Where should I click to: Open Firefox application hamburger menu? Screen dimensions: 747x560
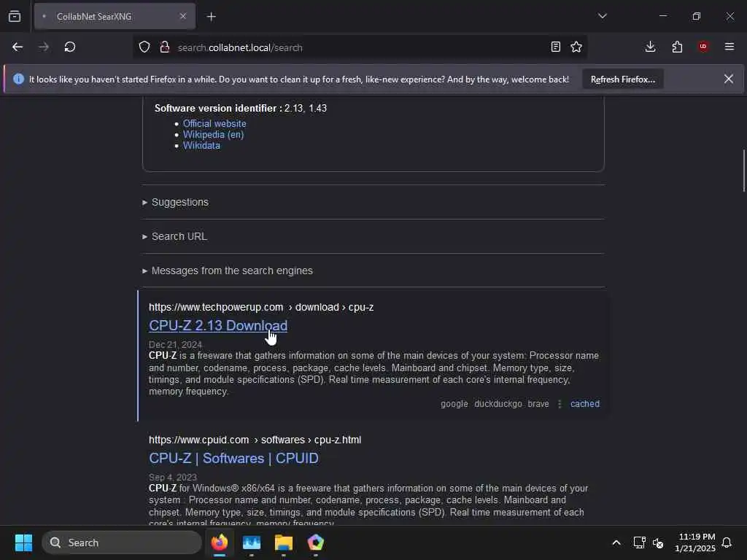729,47
